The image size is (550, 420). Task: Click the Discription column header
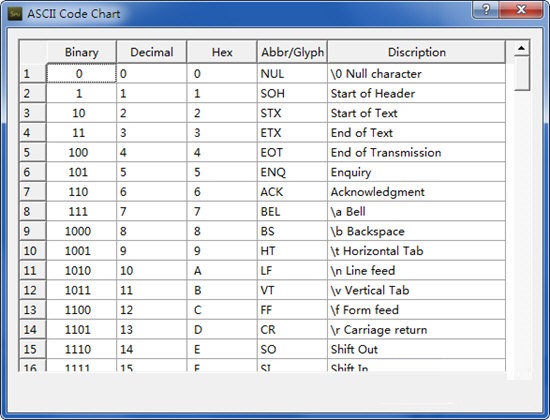click(417, 52)
